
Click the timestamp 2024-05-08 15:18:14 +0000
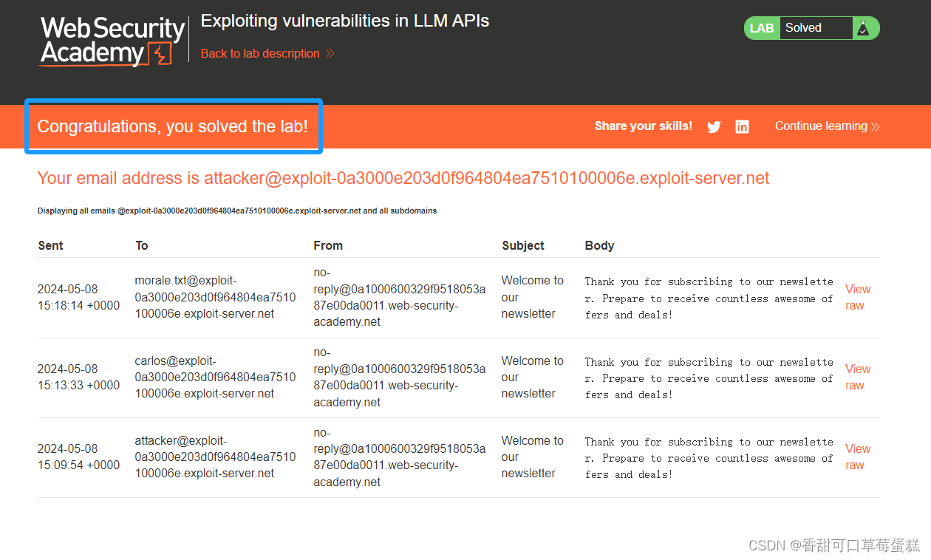coord(78,297)
